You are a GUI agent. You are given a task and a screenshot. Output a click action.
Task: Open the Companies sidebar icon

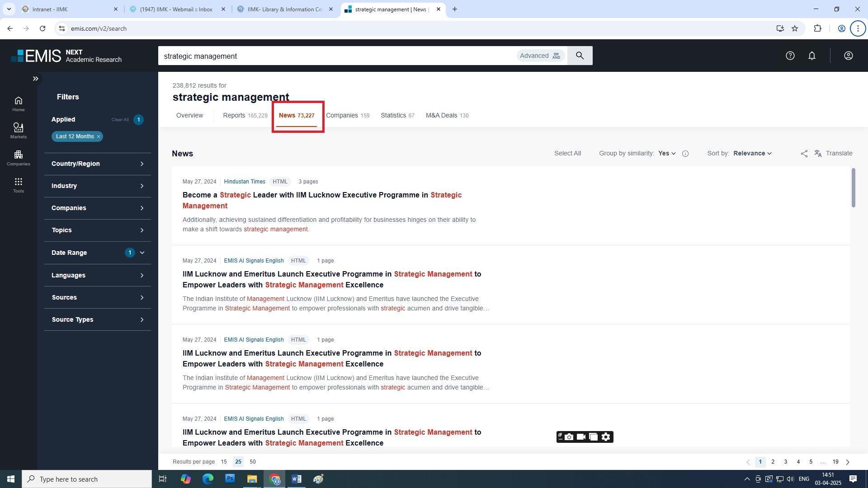point(19,157)
